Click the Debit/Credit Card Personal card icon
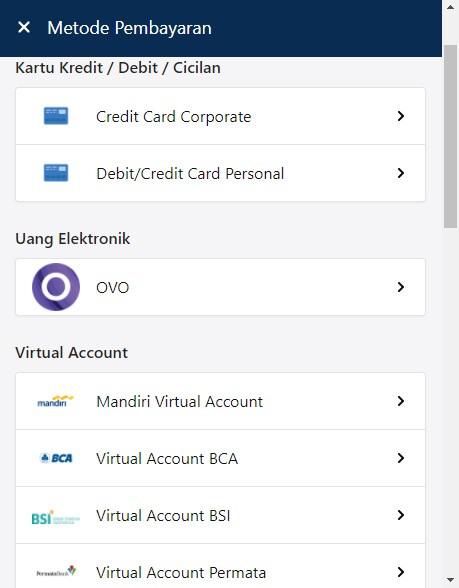This screenshot has width=459, height=588. tap(56, 173)
